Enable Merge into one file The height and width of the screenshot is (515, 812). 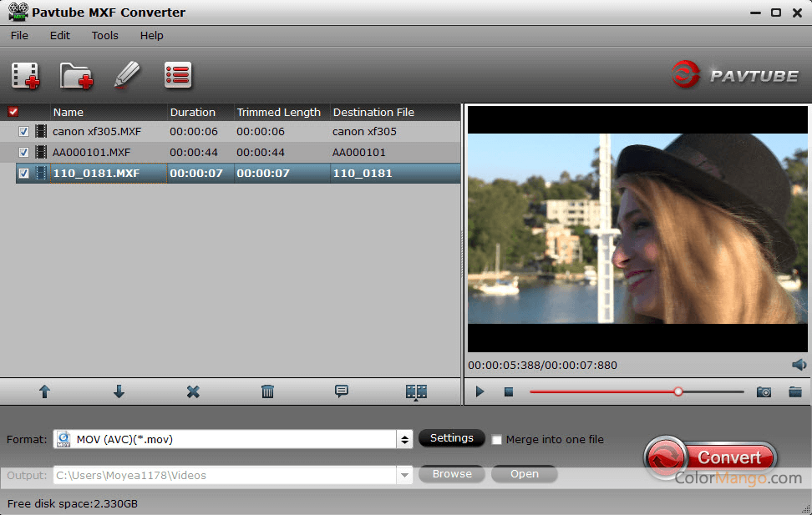click(496, 439)
